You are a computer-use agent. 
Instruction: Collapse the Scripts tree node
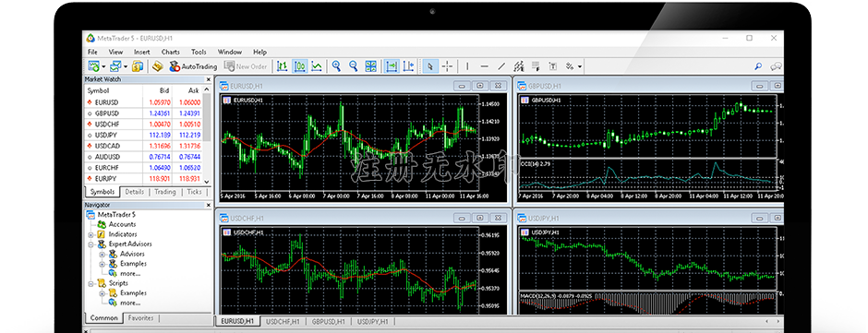point(90,283)
